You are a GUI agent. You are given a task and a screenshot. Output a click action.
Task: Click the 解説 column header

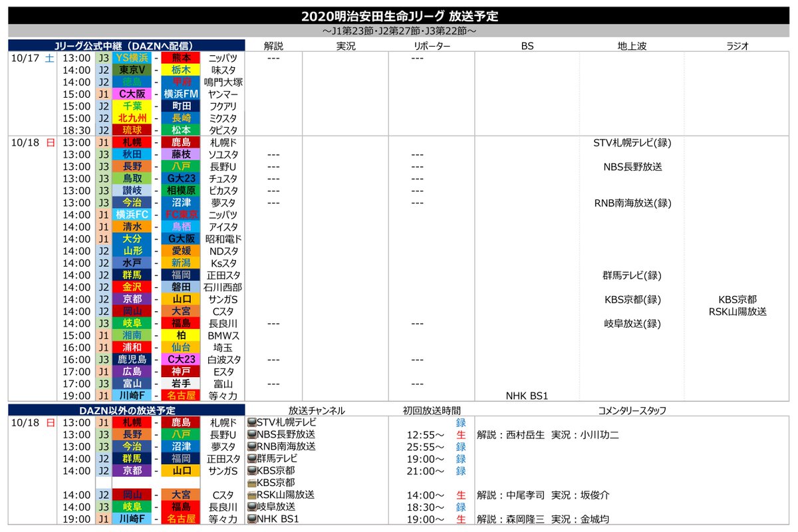pyautogui.click(x=273, y=46)
